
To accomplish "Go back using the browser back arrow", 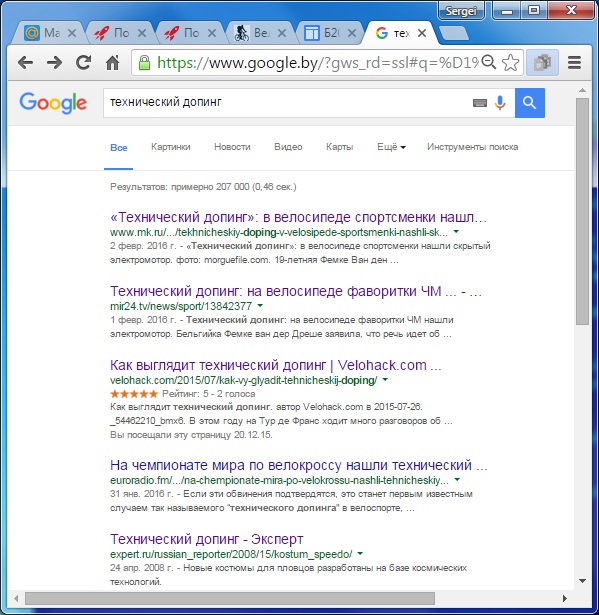I will point(25,62).
